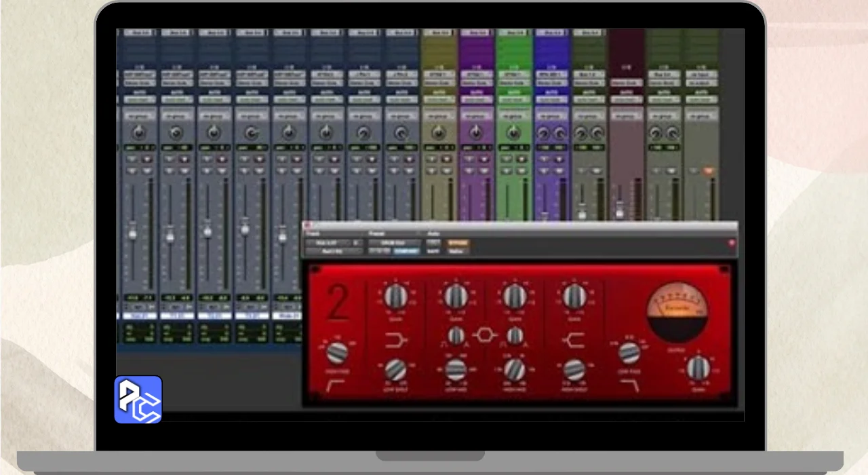Click the LOW MID gain knob
Screen dimensions: 868x475
point(456,296)
